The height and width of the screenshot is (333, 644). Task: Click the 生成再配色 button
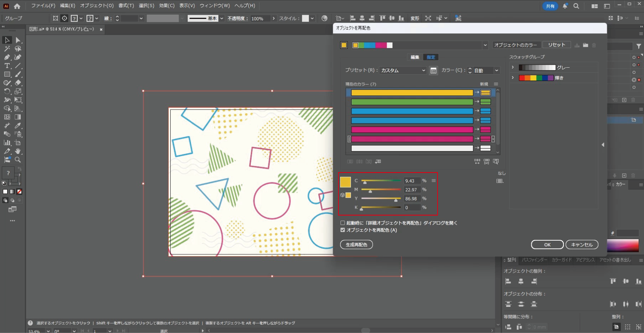click(x=356, y=245)
